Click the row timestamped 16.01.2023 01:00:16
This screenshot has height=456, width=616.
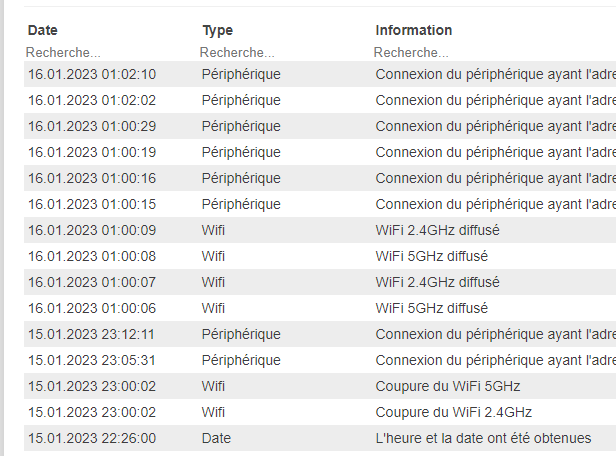(x=320, y=178)
